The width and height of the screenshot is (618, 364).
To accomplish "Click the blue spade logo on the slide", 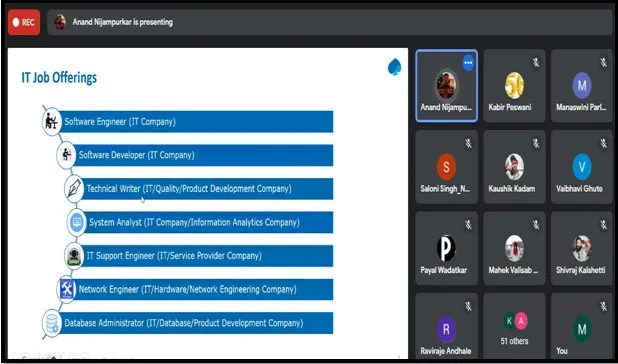I will (395, 67).
